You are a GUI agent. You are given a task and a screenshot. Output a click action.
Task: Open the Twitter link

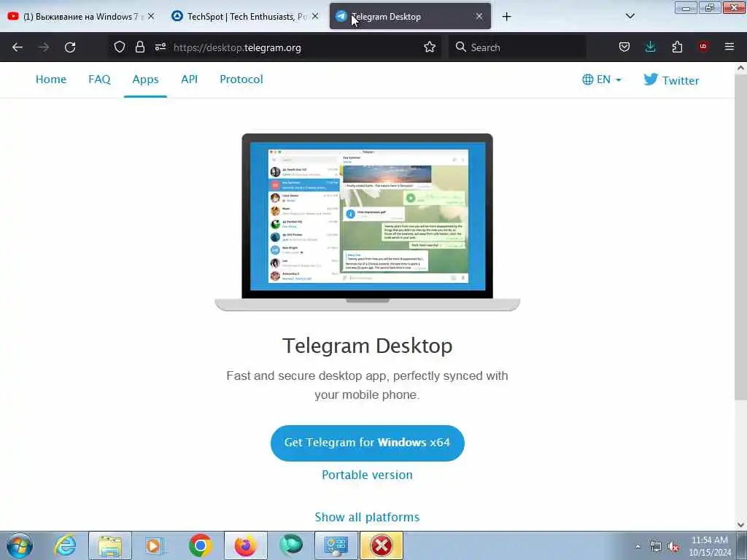coord(671,80)
